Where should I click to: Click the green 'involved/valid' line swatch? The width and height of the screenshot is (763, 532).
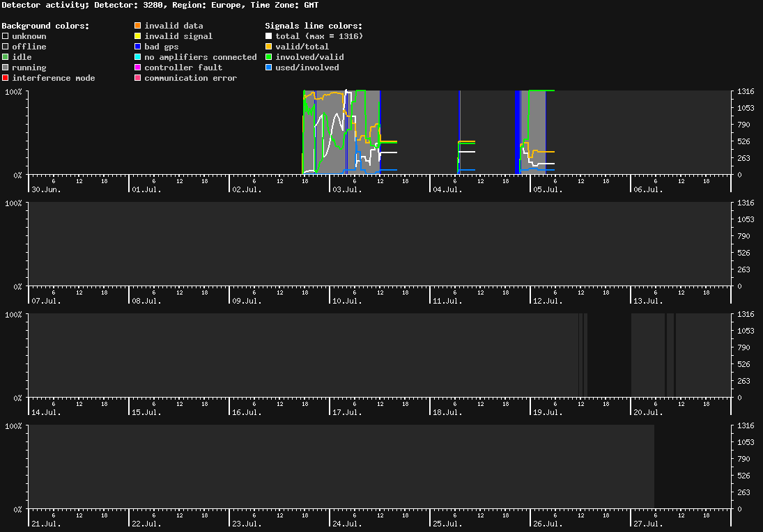(268, 57)
